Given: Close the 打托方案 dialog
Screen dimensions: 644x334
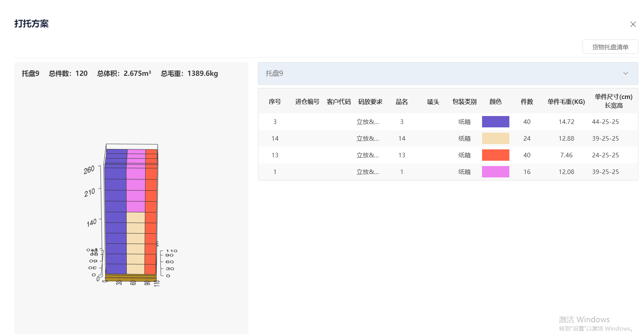Looking at the screenshot, I should tap(633, 24).
